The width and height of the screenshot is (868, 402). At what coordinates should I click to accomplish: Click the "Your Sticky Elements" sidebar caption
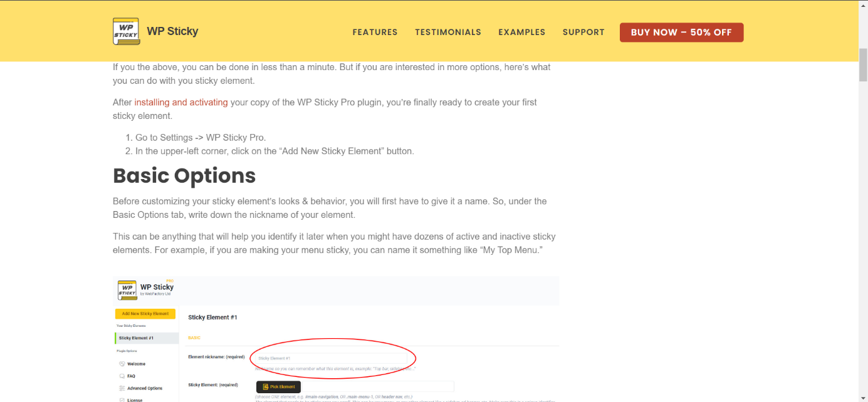132,326
